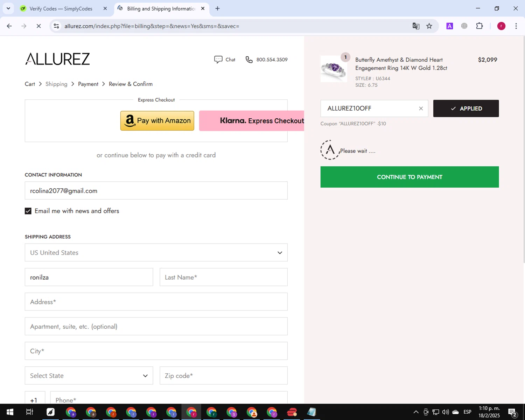Go back to the previous page
This screenshot has width=525, height=420.
pos(9,26)
